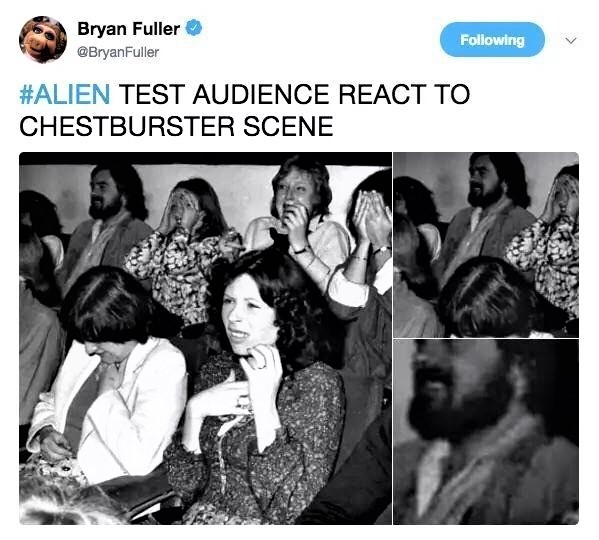Screen dimensions: 599x540
Task: Open the @BryanFuller handle
Action: [118, 52]
